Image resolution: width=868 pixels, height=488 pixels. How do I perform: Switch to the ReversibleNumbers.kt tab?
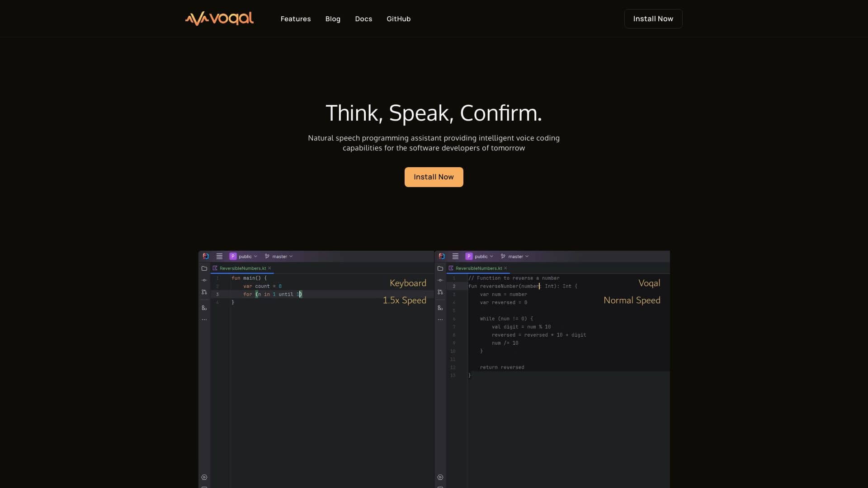[242, 268]
